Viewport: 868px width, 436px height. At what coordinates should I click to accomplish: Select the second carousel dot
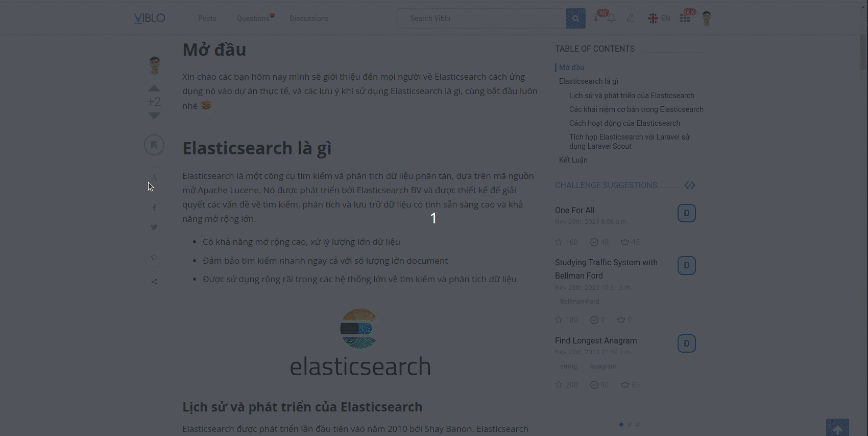630,425
